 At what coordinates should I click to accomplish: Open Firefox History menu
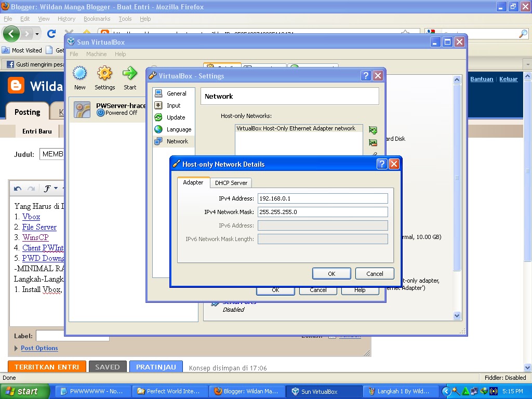coord(66,19)
